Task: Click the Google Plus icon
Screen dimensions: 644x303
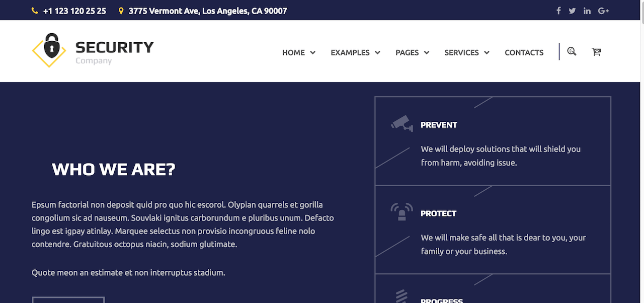Action: tap(603, 11)
